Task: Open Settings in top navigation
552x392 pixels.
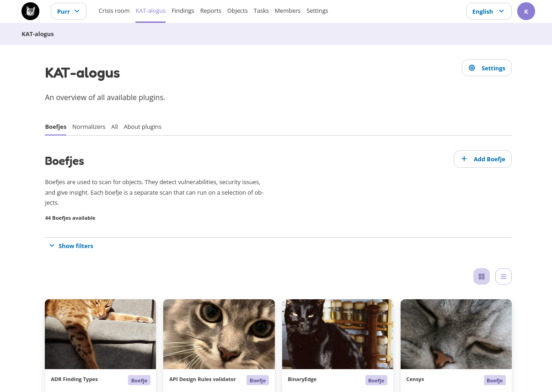Action: click(317, 11)
